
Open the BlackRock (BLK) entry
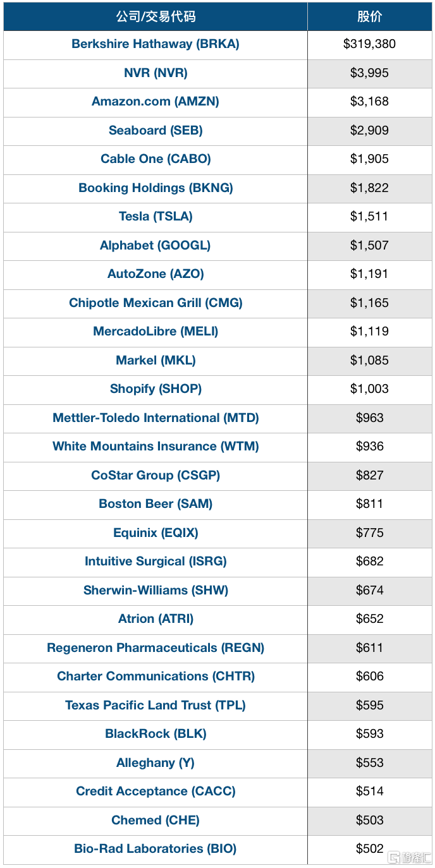click(x=156, y=734)
